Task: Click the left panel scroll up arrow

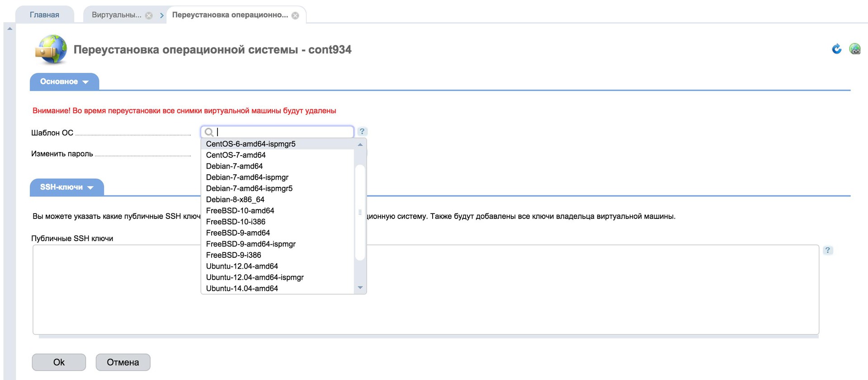Action: click(x=9, y=28)
